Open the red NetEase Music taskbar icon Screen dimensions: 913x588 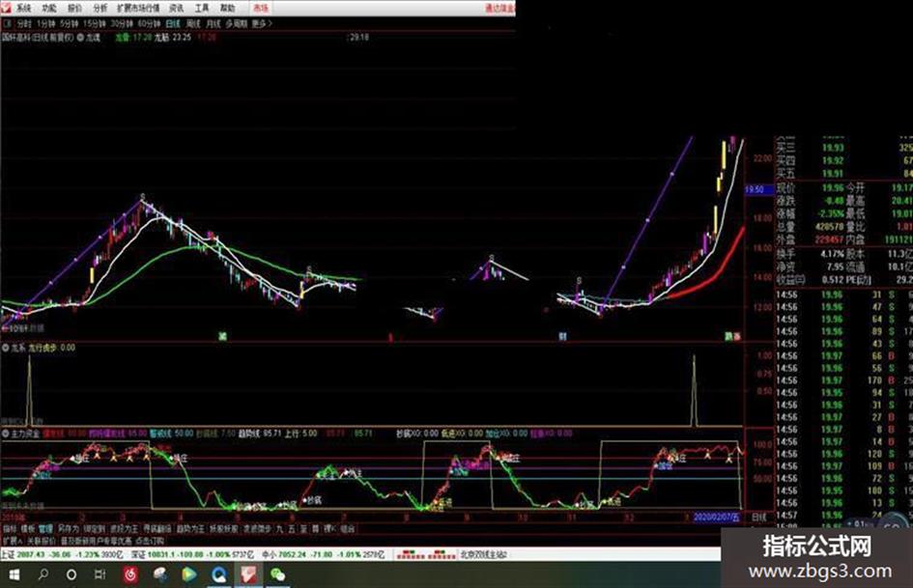131,574
